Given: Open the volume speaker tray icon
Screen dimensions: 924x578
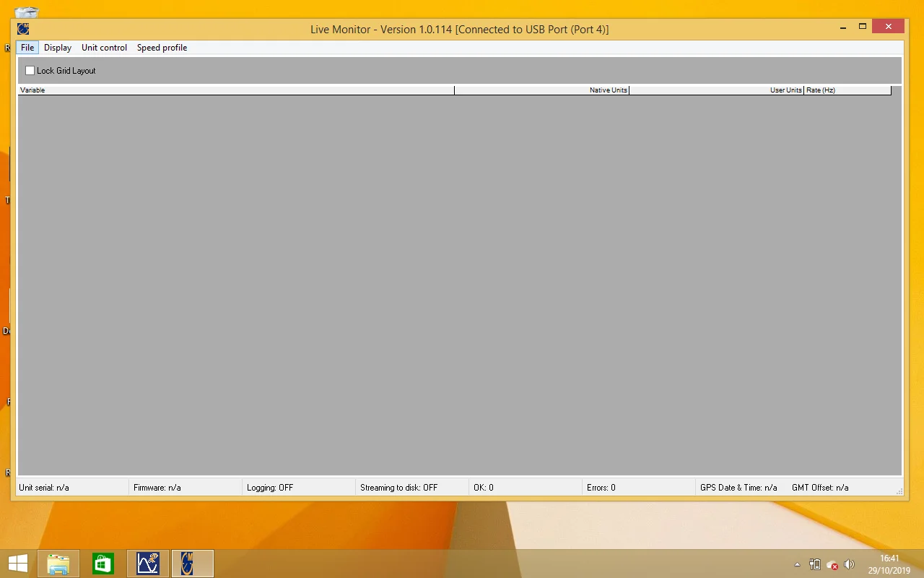Looking at the screenshot, I should click(x=850, y=564).
